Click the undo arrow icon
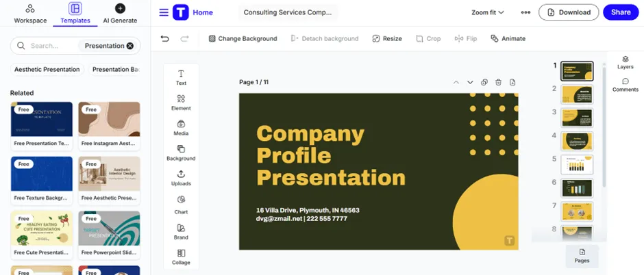Image resolution: width=644 pixels, height=275 pixels. click(164, 38)
